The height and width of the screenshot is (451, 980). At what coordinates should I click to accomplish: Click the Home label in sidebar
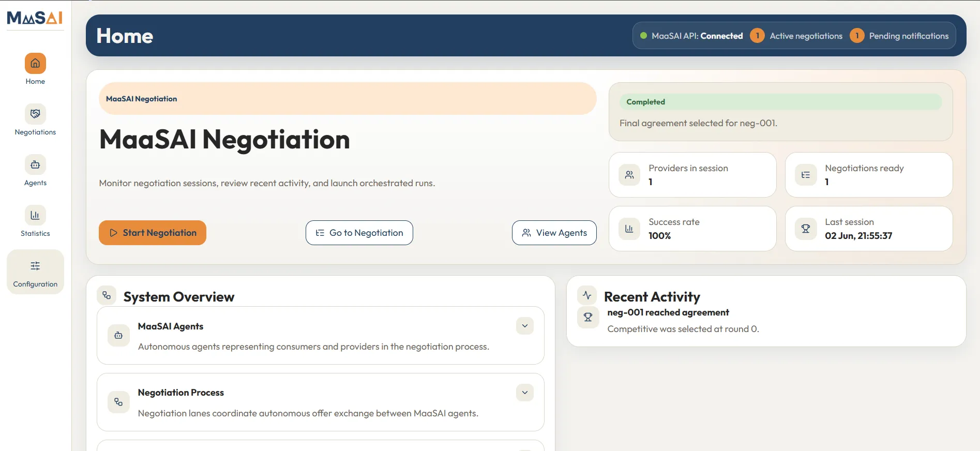pyautogui.click(x=35, y=81)
